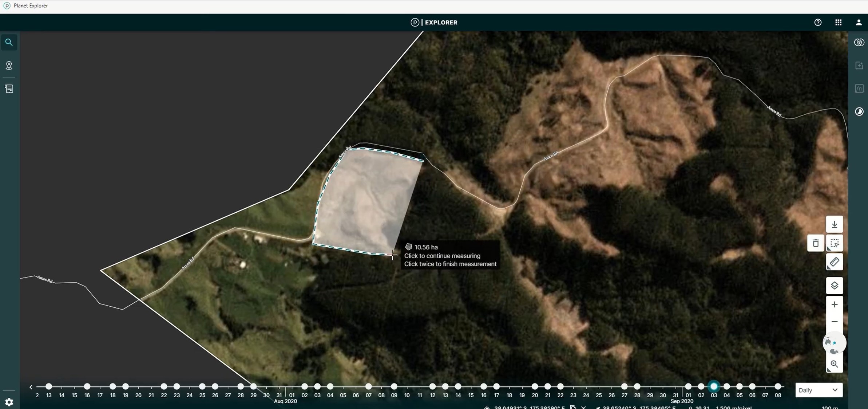
Task: Select September 03 on the timeline
Action: pos(713,386)
